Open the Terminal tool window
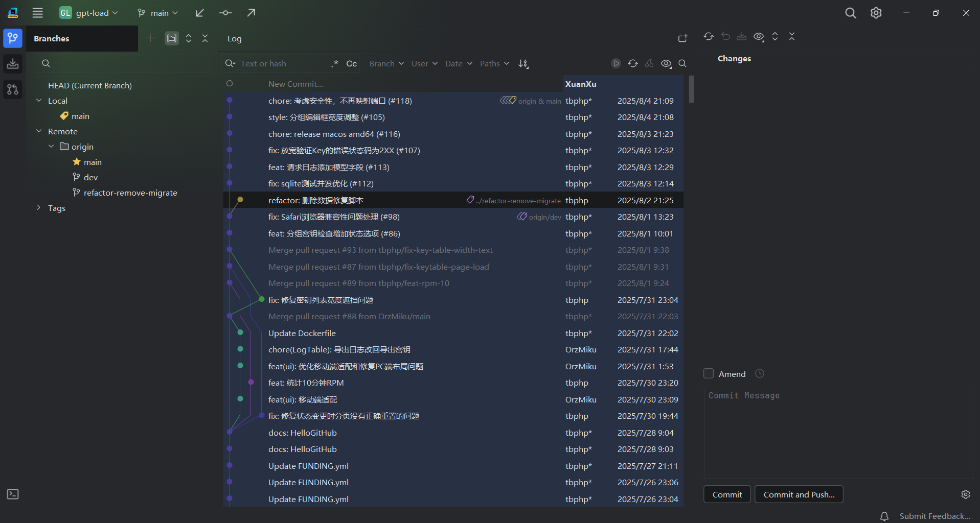Viewport: 980px width, 523px height. (13, 494)
